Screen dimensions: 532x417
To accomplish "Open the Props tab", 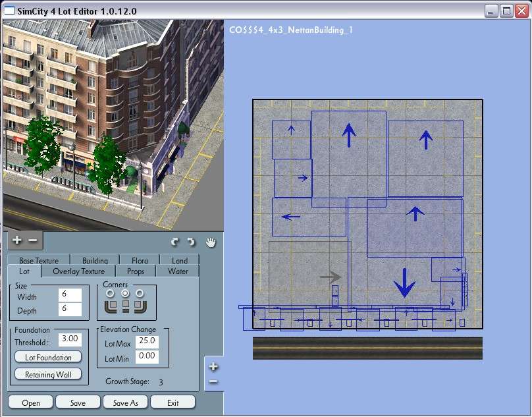I will (136, 271).
